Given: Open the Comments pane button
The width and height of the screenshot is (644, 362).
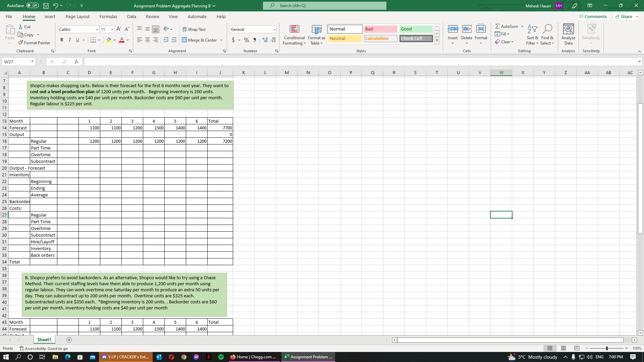Looking at the screenshot, I should (x=593, y=16).
